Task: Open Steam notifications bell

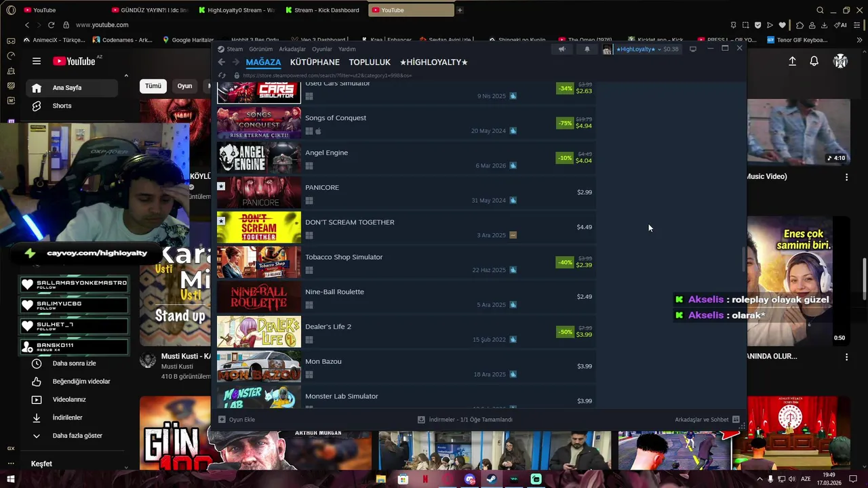Action: tap(587, 49)
